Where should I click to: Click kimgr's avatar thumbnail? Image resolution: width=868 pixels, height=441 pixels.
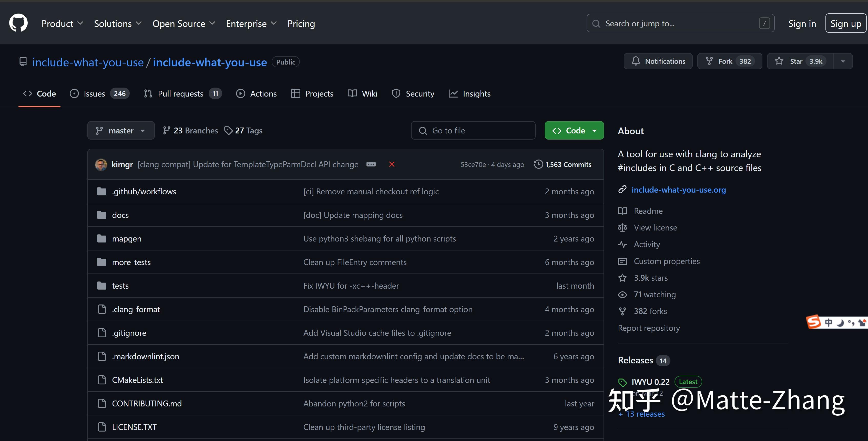click(x=101, y=165)
